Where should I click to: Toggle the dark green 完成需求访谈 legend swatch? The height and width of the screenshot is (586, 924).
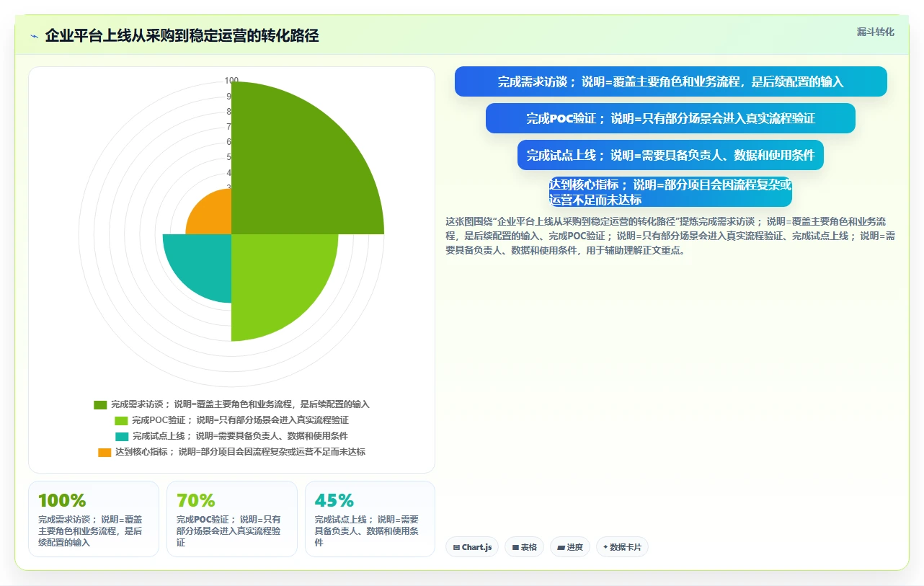(x=100, y=404)
